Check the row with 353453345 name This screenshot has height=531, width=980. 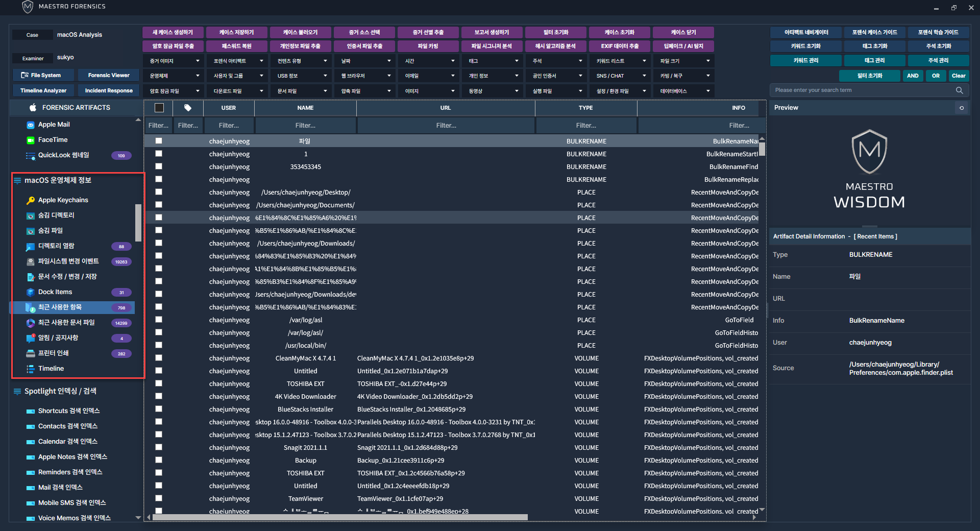(159, 166)
